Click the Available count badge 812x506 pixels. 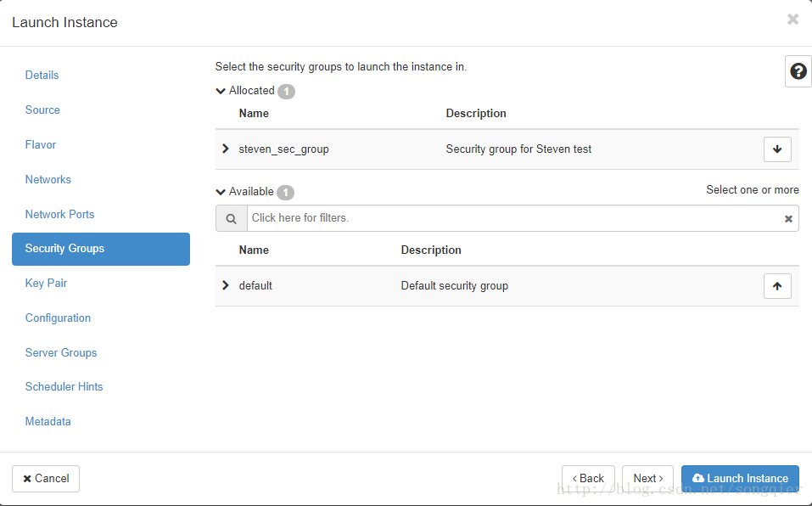pyautogui.click(x=285, y=193)
